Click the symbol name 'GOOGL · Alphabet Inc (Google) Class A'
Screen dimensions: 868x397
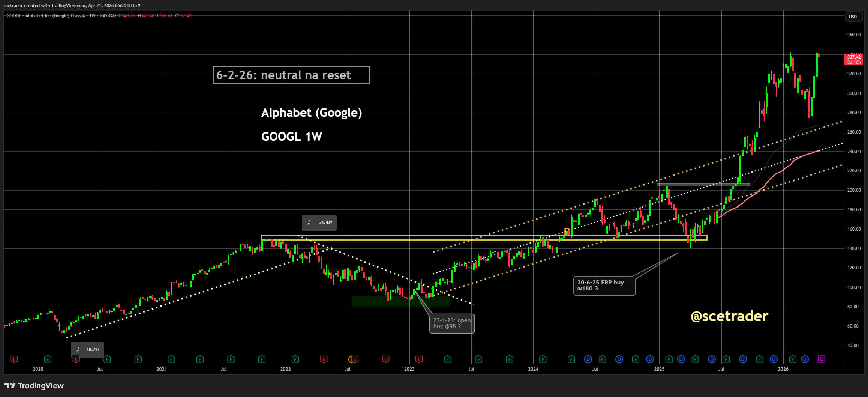46,16
